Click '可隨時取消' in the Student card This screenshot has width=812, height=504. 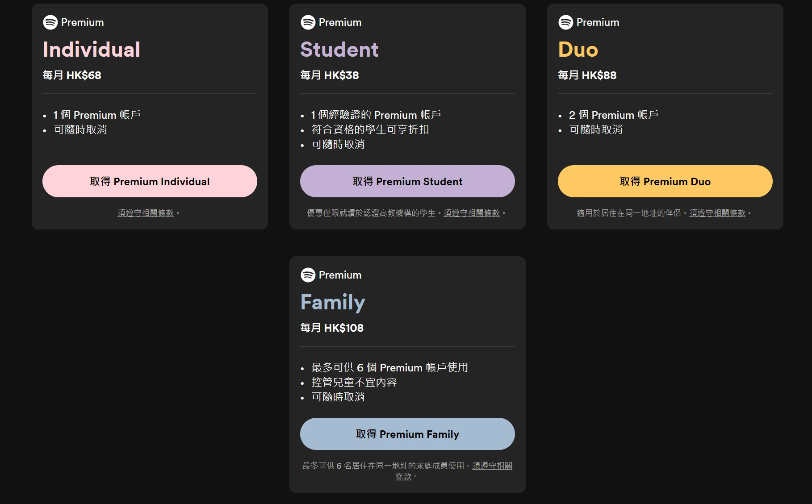tap(338, 145)
